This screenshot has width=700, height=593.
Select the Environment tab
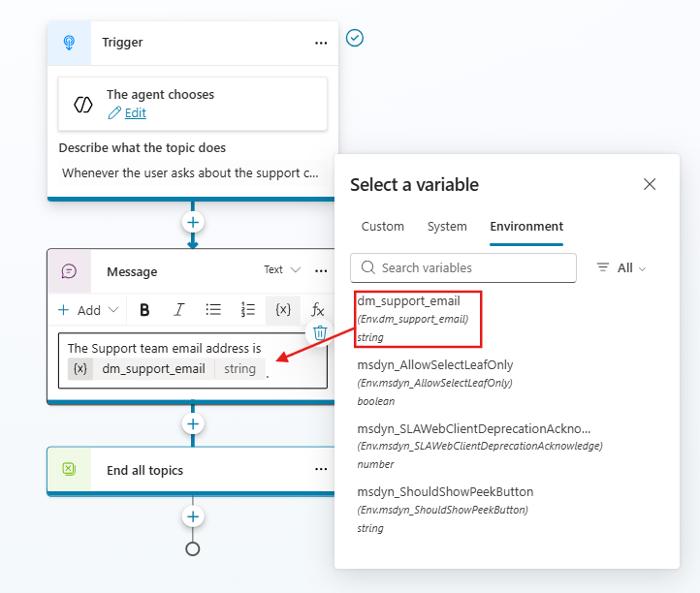point(526,227)
